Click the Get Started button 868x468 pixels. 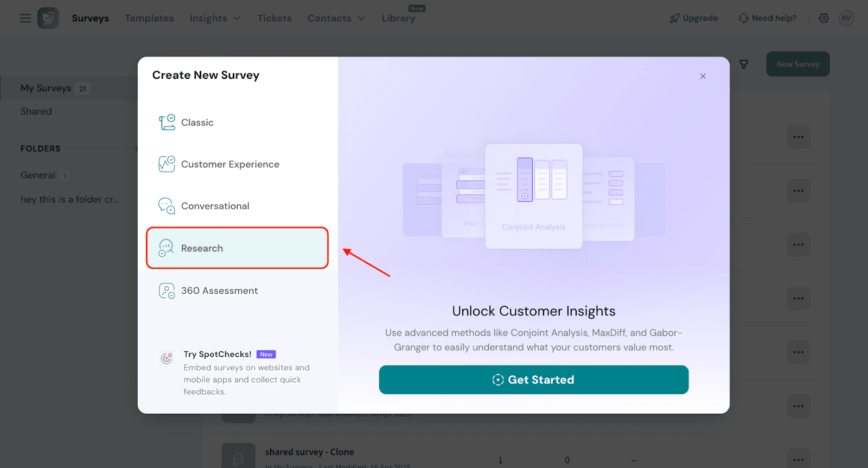pos(533,380)
